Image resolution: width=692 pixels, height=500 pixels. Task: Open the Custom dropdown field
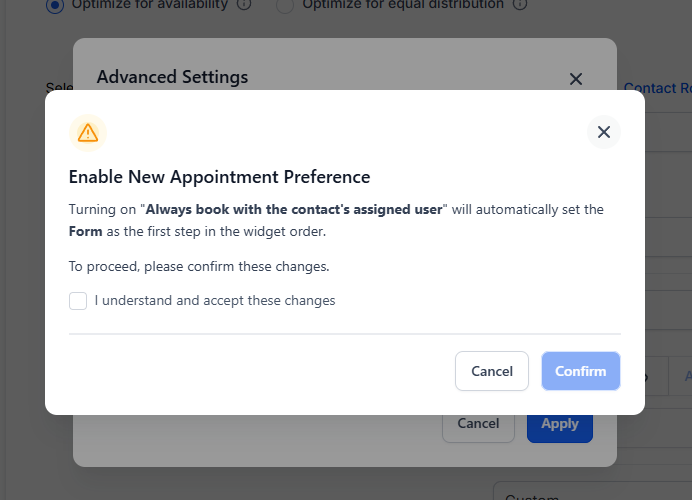tap(590, 494)
